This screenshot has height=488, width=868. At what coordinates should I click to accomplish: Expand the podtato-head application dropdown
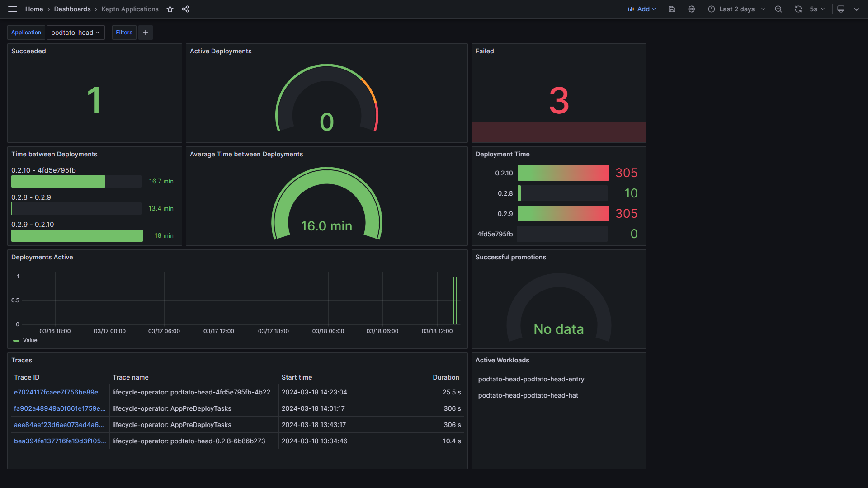click(x=75, y=32)
